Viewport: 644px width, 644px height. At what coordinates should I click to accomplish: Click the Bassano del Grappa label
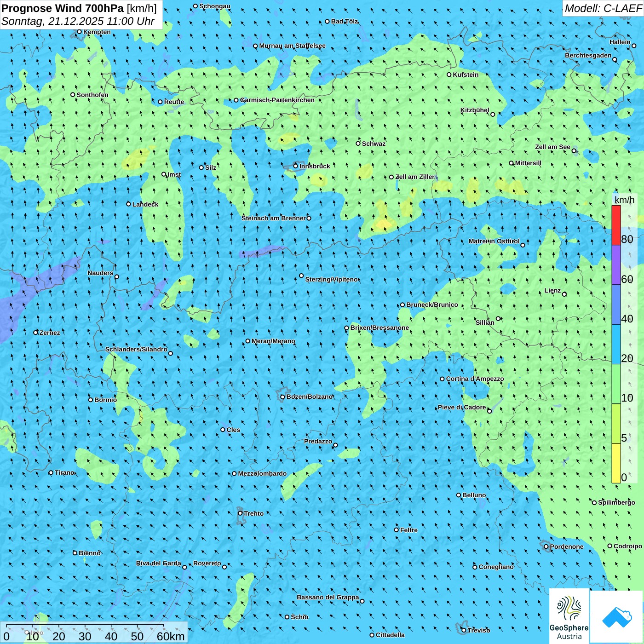point(328,598)
